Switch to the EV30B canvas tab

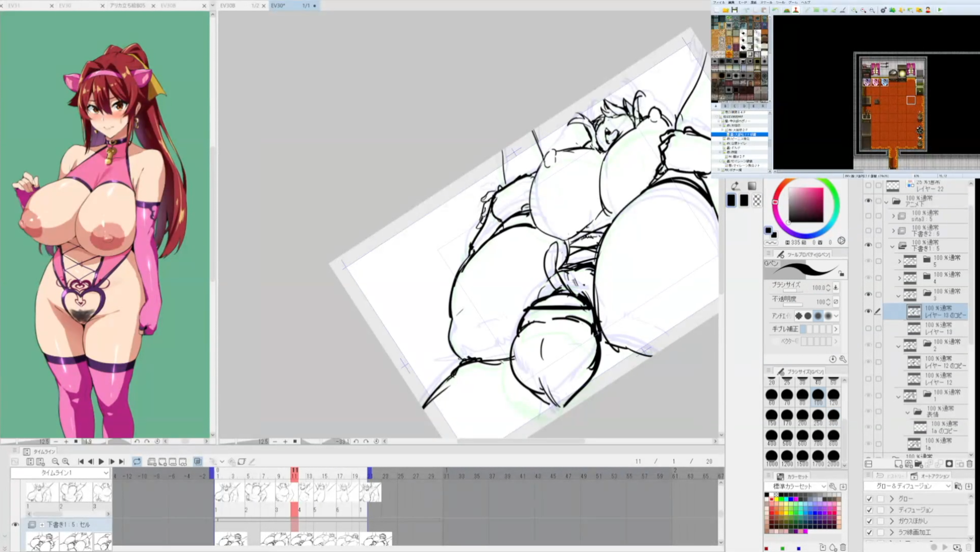click(x=227, y=6)
